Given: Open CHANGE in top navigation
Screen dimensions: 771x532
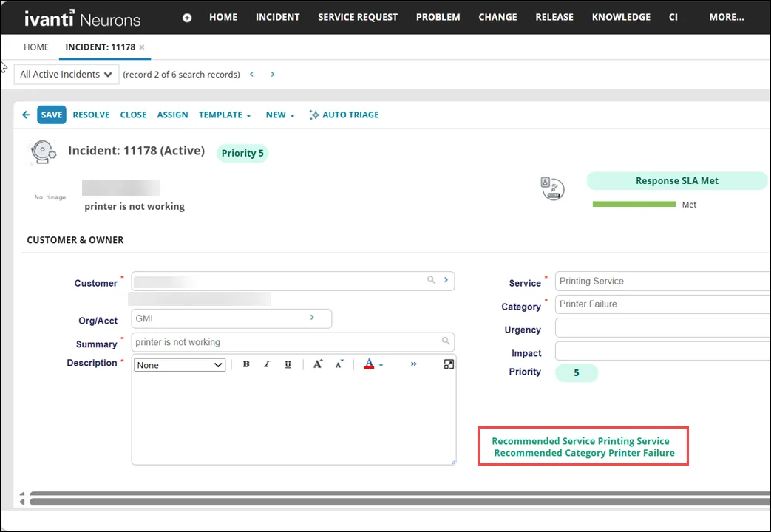Looking at the screenshot, I should [497, 17].
